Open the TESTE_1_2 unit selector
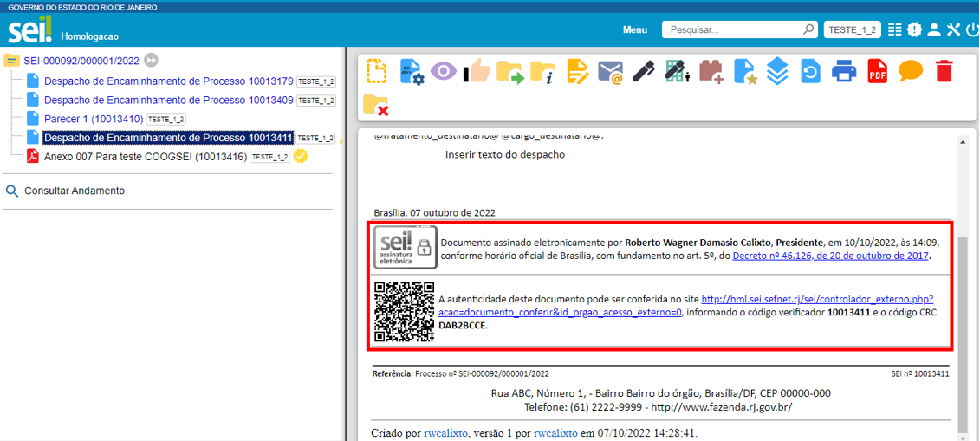This screenshot has width=980, height=441. pos(853,29)
